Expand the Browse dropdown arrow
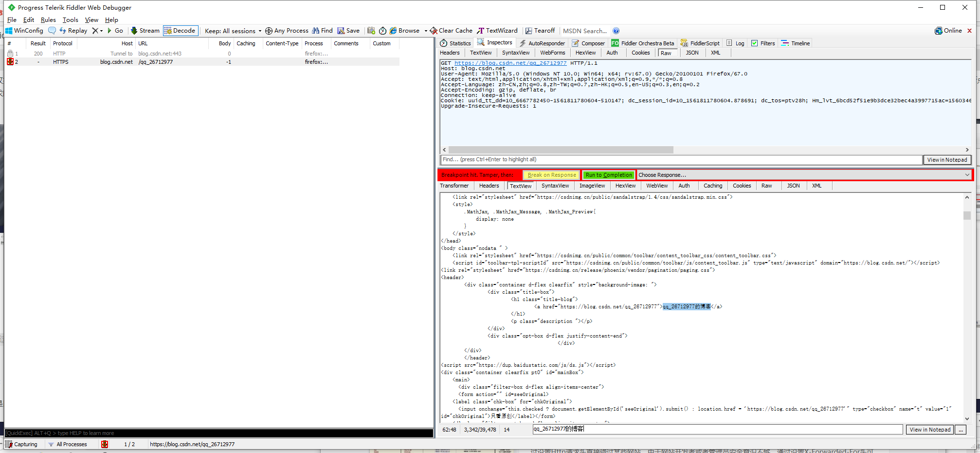 [426, 31]
